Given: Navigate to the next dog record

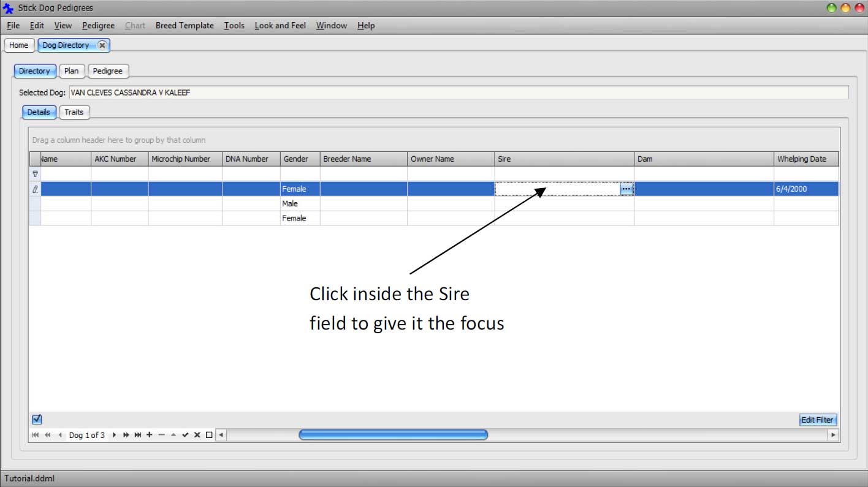Looking at the screenshot, I should (x=115, y=434).
